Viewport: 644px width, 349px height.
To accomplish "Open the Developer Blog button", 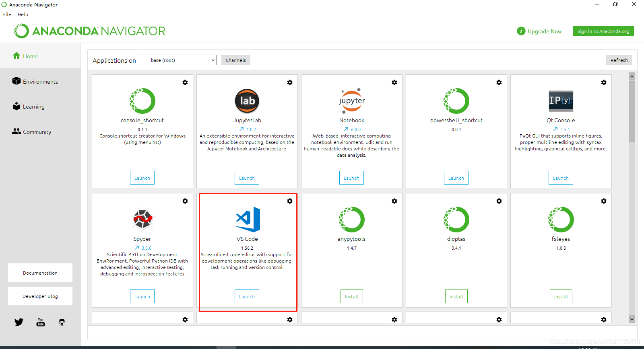I will [x=40, y=296].
